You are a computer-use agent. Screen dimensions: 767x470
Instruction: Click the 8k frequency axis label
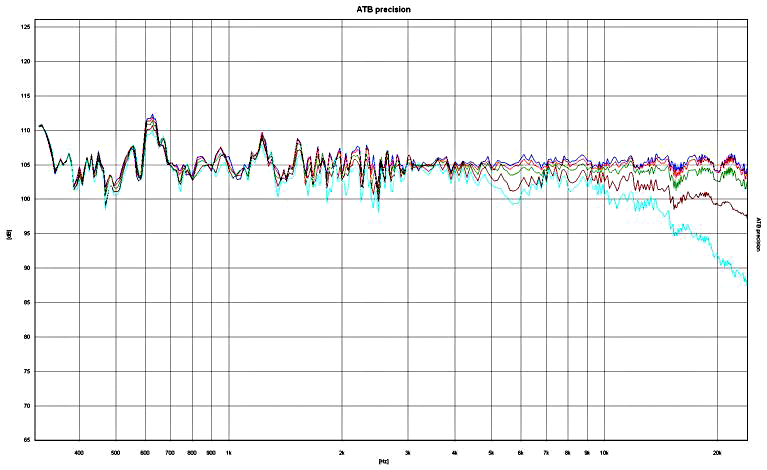click(567, 452)
